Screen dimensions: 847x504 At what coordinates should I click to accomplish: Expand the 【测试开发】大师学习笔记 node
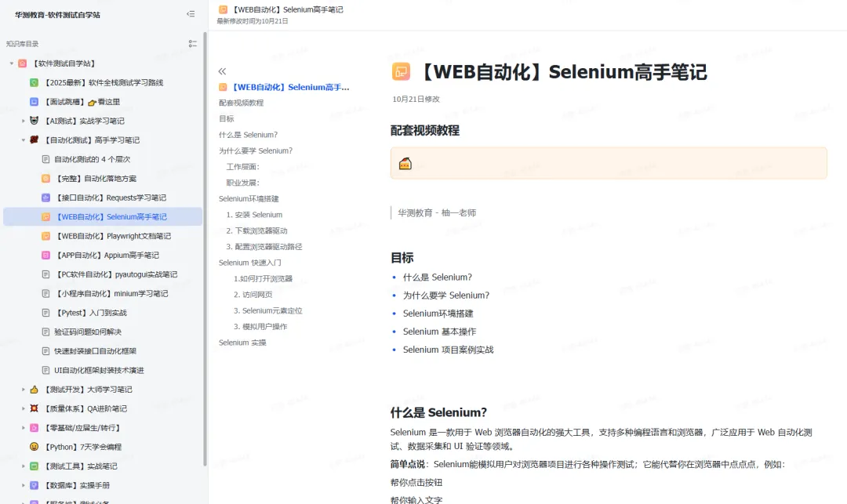24,389
